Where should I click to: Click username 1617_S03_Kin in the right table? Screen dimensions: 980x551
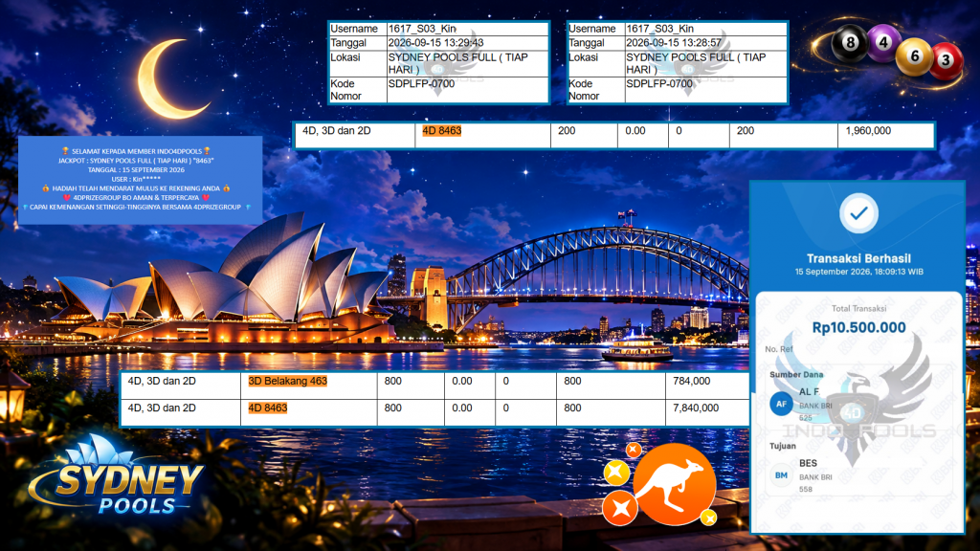coord(660,29)
